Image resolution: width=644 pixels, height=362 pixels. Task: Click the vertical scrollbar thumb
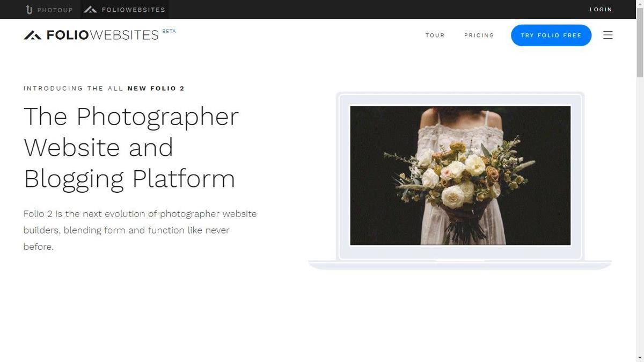[x=640, y=43]
